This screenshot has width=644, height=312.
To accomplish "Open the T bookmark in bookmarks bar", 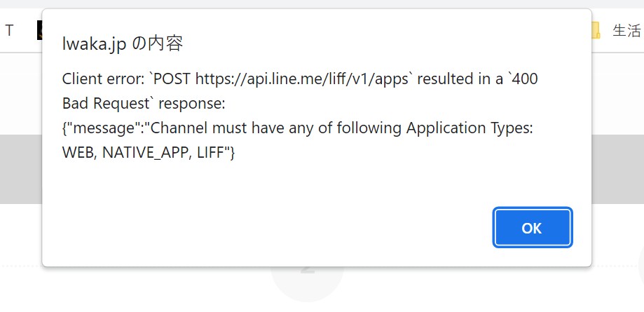I will pos(9,30).
